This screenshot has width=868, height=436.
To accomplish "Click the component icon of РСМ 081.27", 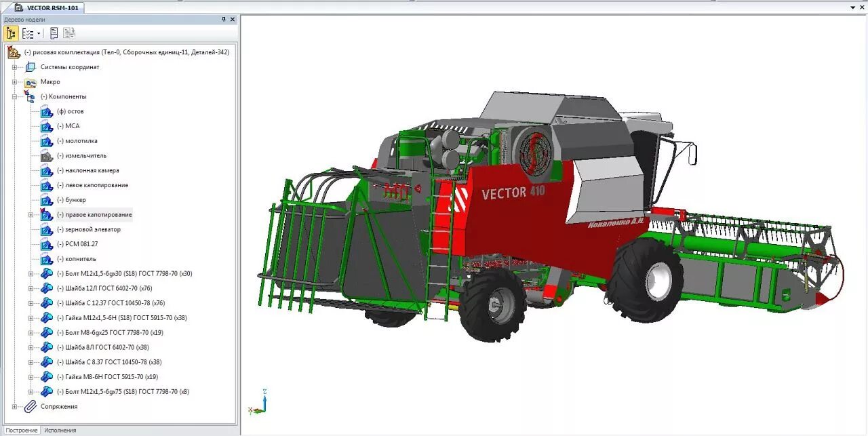I will click(47, 244).
